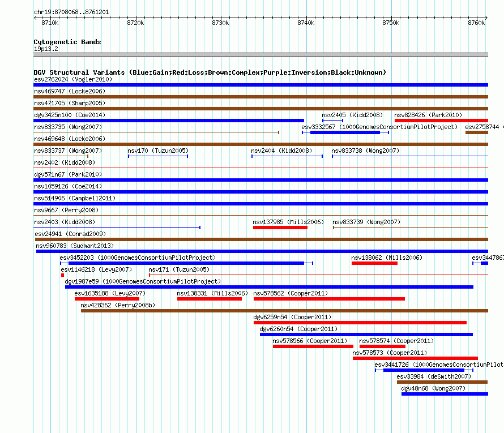This screenshot has width=504, height=433.
Task: Select the nsv514906 (Campbell2011) label
Action: [x=75, y=198]
